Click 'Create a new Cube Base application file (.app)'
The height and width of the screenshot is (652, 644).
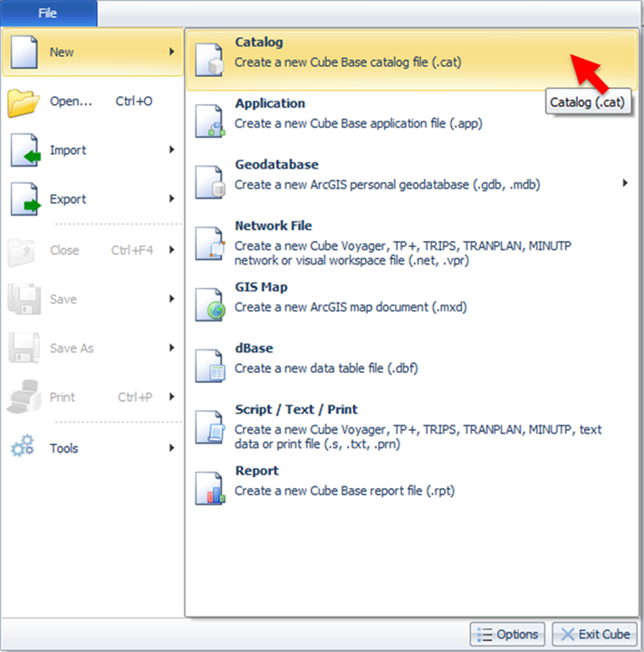[358, 123]
